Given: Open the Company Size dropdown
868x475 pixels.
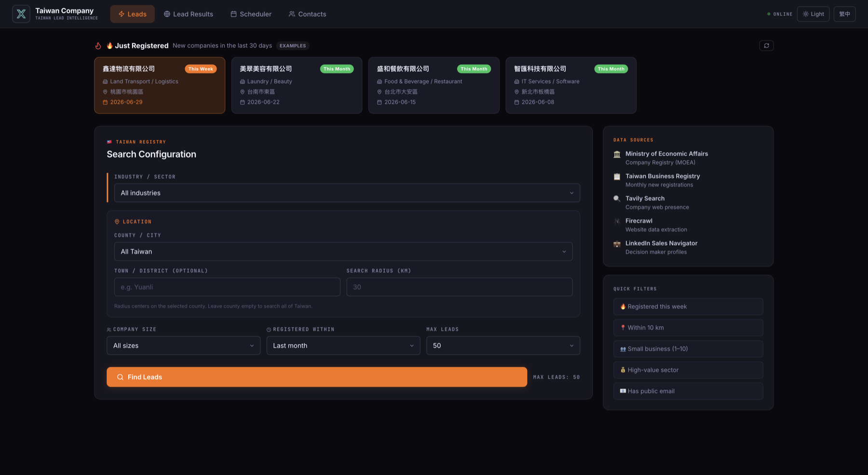Looking at the screenshot, I should point(183,346).
